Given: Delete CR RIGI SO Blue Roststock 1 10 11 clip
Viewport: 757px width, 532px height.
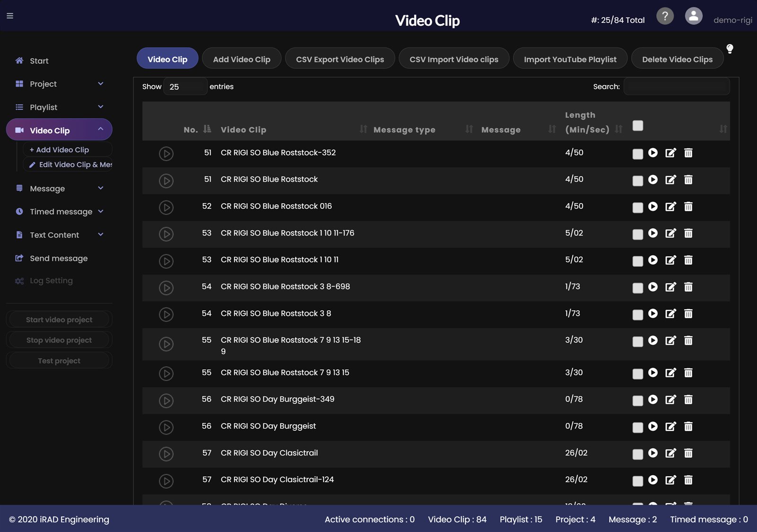Looking at the screenshot, I should click(x=688, y=260).
